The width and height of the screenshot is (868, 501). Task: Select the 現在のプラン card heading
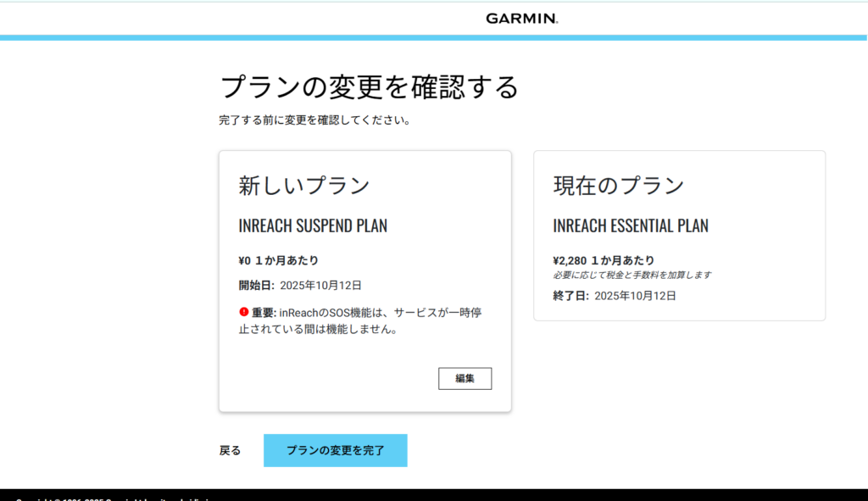tap(618, 186)
